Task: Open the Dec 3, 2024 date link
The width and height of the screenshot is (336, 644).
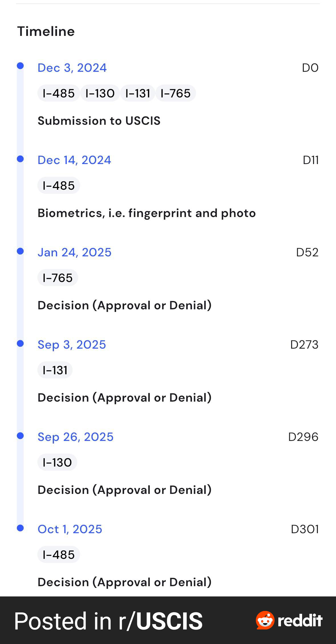Action: 72,68
